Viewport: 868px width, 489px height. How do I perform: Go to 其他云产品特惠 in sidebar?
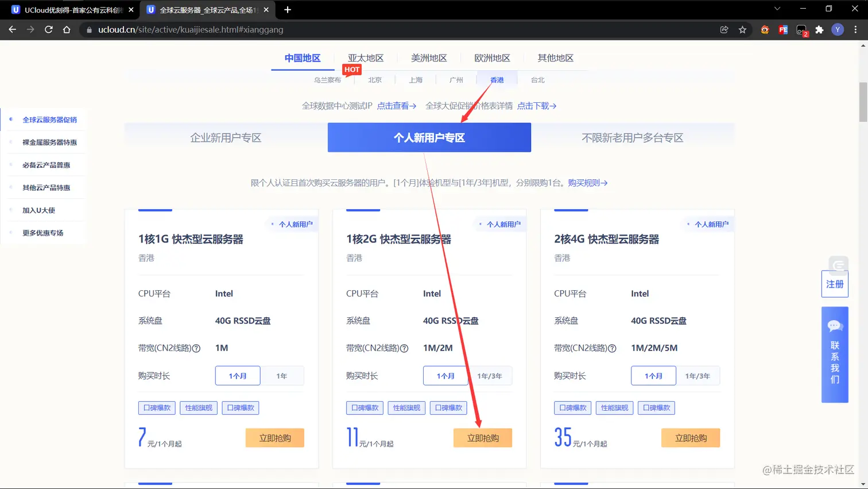46,187
